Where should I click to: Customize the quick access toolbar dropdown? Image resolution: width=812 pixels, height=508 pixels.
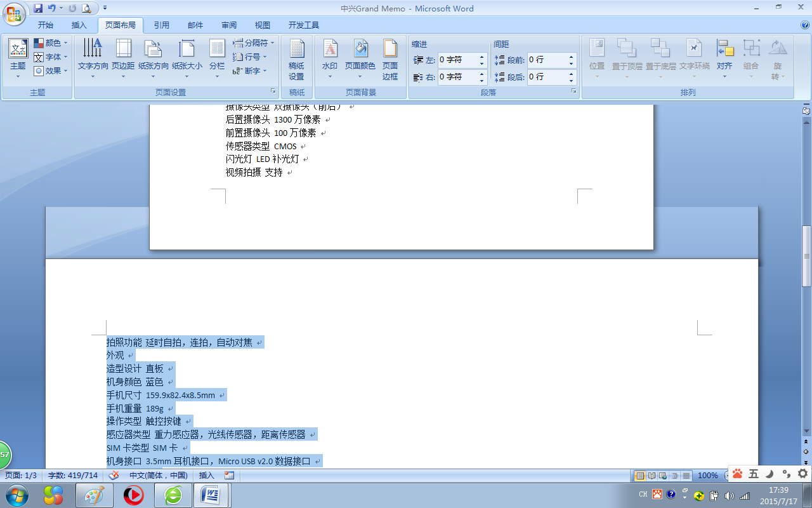[105, 8]
